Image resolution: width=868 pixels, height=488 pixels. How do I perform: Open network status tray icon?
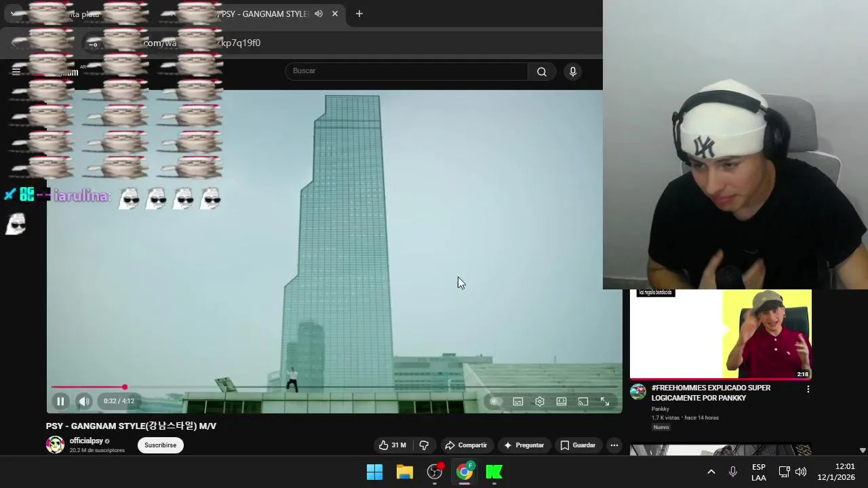[784, 472]
